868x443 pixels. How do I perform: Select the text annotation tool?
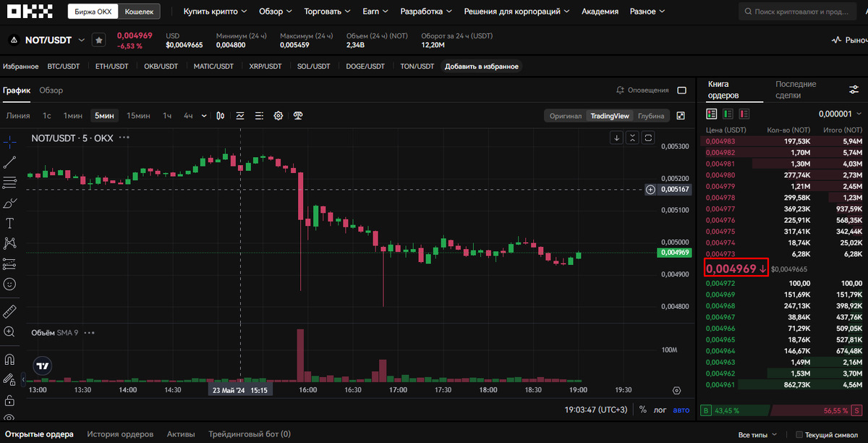(x=10, y=223)
